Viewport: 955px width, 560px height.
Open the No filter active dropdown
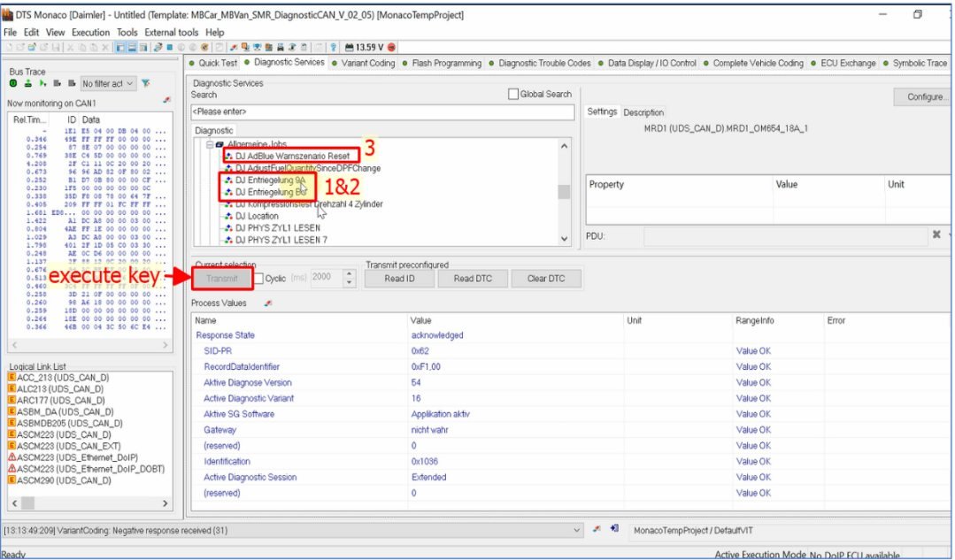tap(108, 83)
